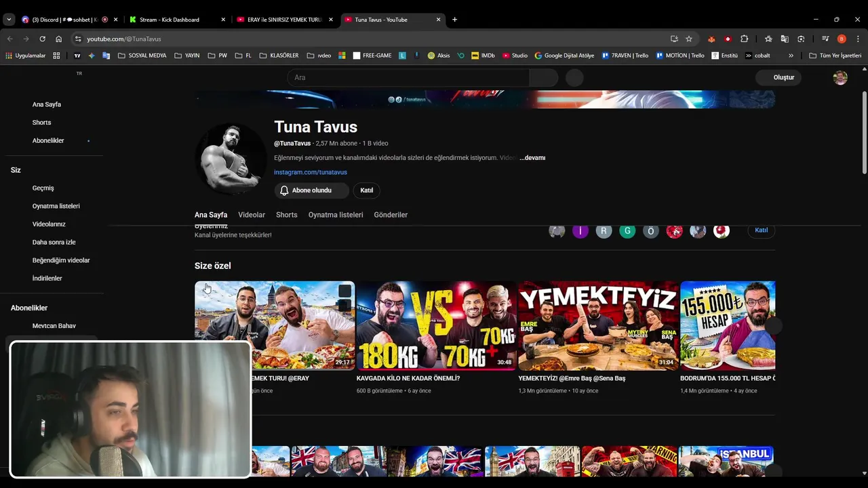Open the SOSYAL MEDYA bookmark folder
Screen dimensions: 868x488
coord(142,56)
